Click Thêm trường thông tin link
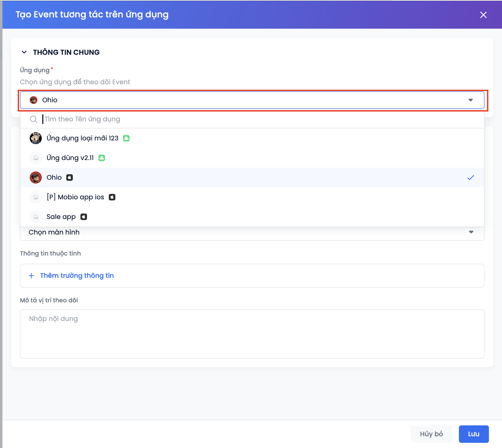502x448 pixels. click(77, 276)
